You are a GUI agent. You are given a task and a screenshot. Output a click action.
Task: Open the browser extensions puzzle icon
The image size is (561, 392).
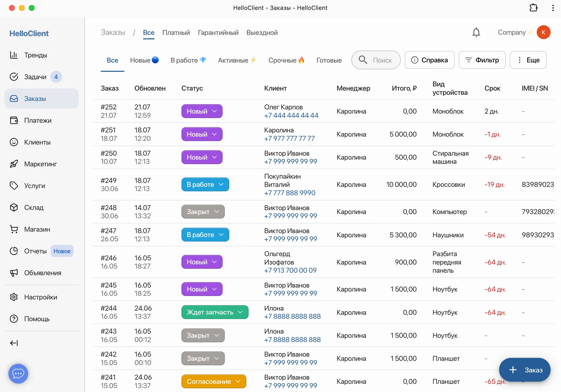(533, 8)
